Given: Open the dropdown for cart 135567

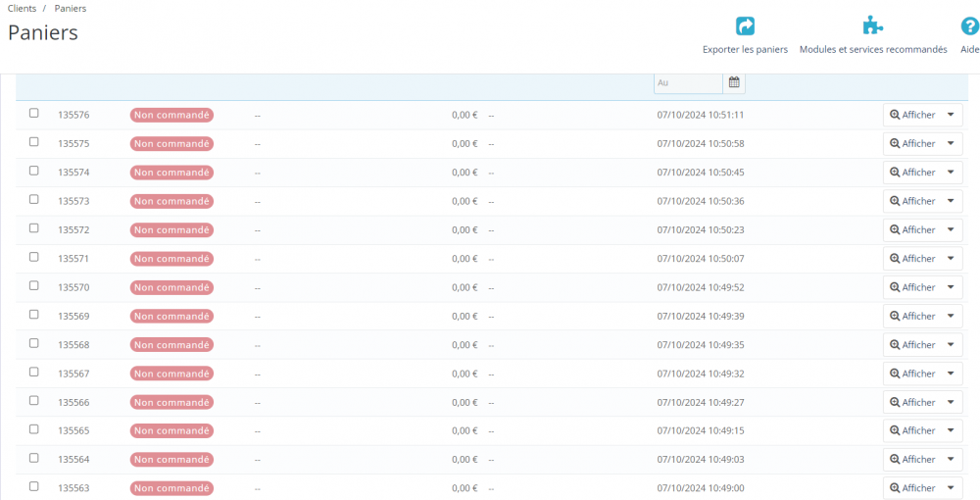Looking at the screenshot, I should click(951, 374).
